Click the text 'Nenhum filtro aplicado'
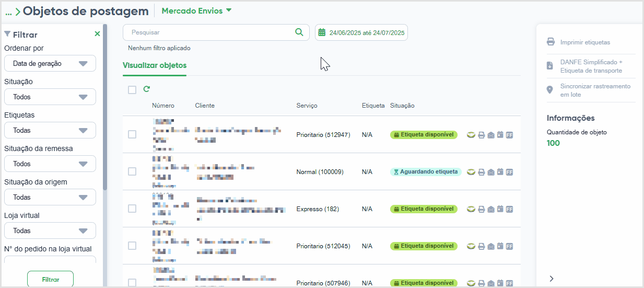Screen dimensions: 644x288 tap(159, 48)
